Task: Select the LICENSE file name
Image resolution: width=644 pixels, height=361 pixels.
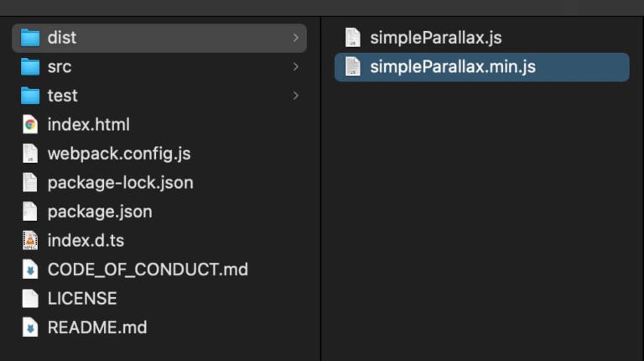Action: pyautogui.click(x=82, y=299)
